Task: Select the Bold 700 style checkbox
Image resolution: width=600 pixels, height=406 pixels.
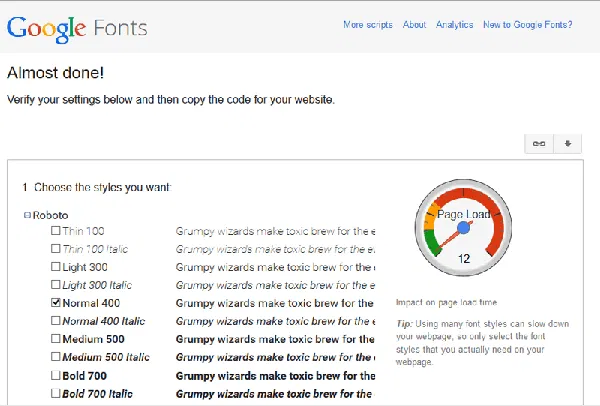Action: tap(56, 375)
